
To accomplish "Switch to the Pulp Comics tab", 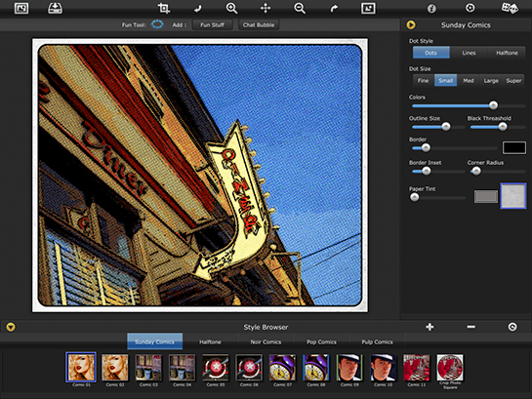I will (377, 341).
